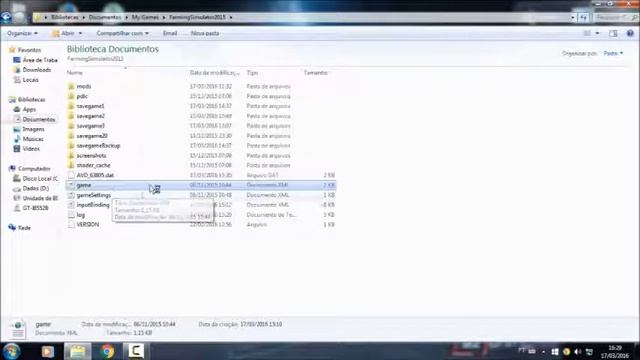Image resolution: width=640 pixels, height=360 pixels.
Task: Open the change view icon in the toolbar
Action: coord(587,33)
